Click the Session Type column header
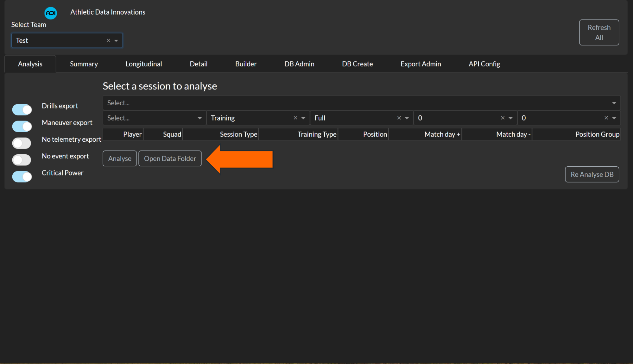Viewport: 633px width, 364px height. pos(221,134)
